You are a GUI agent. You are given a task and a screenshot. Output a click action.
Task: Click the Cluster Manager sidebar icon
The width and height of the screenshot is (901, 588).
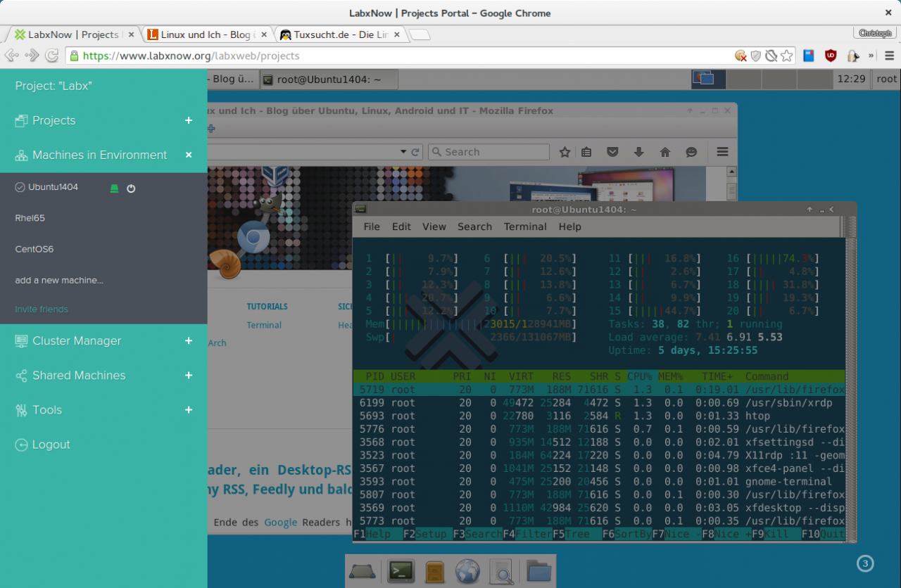21,341
